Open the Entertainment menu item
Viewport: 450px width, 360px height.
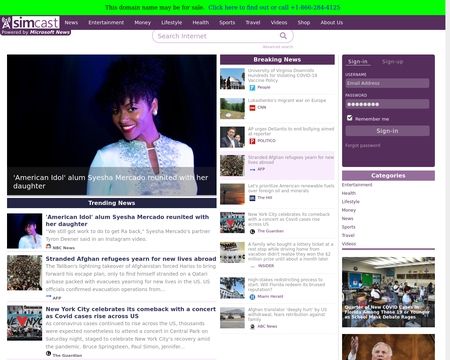[x=106, y=23]
